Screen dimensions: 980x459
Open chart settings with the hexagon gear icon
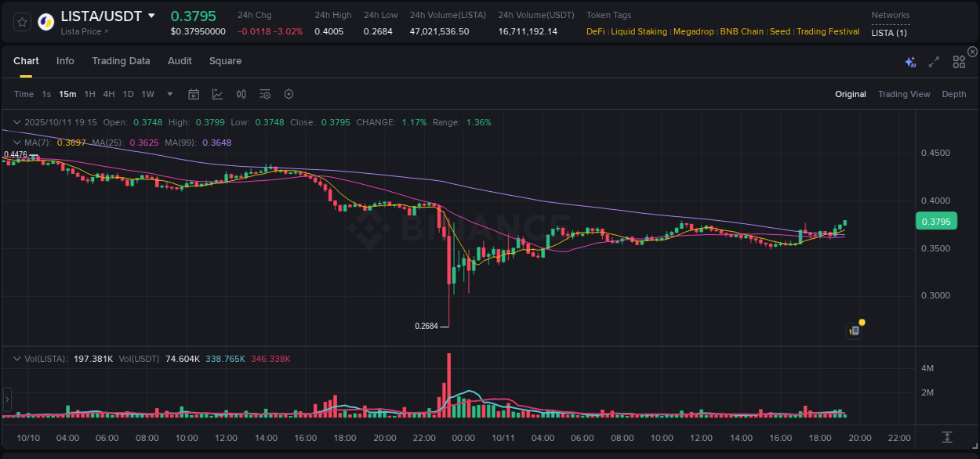point(289,94)
